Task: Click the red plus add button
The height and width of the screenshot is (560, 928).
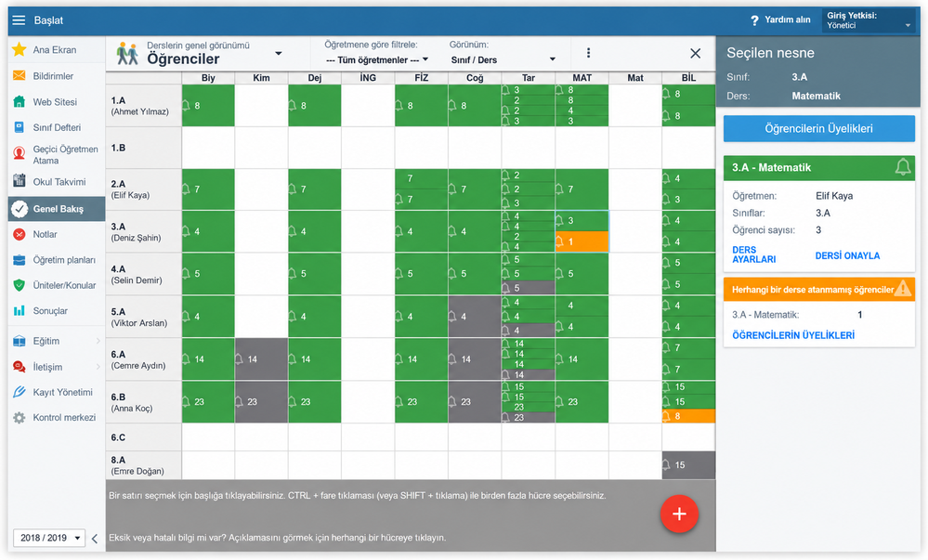Action: coord(679,514)
